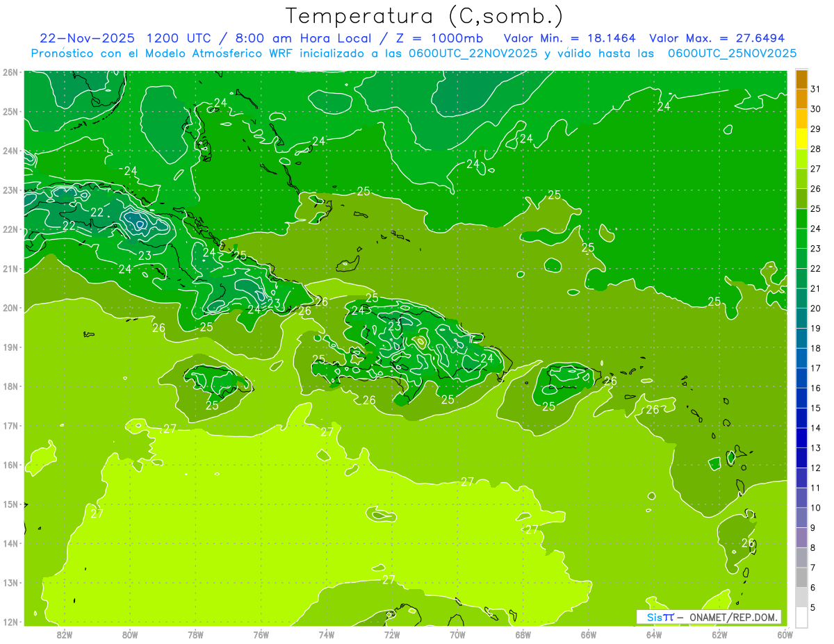Click the color bar legend value "18"
Viewport: 834px width, 644px height.
tap(816, 348)
